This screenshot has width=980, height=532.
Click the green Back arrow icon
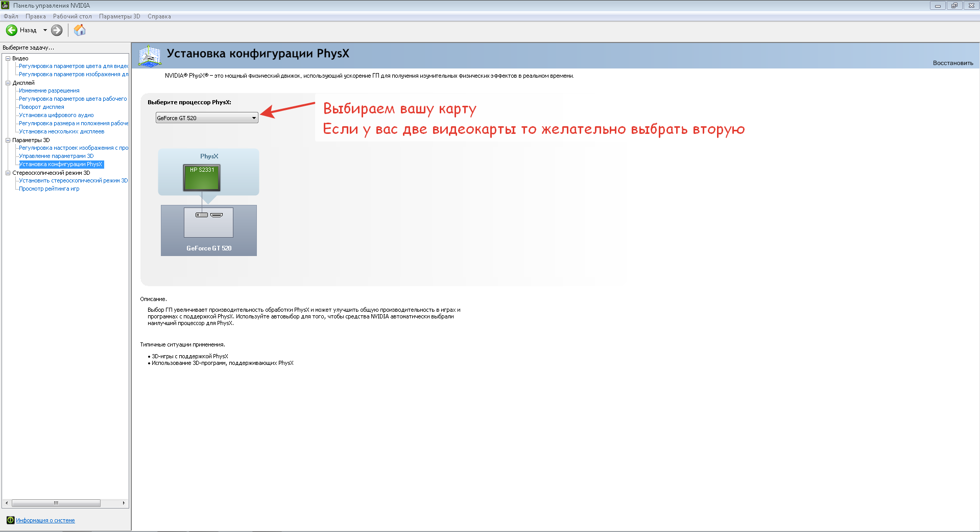[x=11, y=30]
